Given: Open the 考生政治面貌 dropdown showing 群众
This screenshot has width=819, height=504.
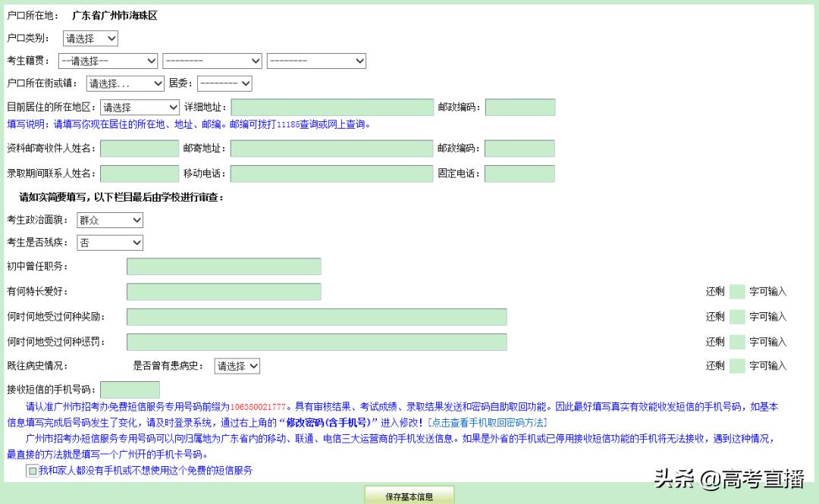Looking at the screenshot, I should pos(110,220).
